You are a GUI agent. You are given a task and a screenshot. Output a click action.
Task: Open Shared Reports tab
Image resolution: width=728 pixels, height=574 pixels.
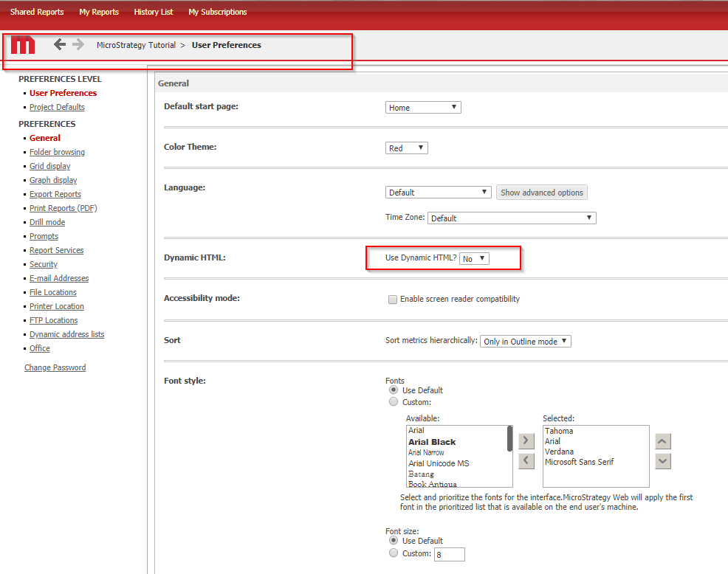[x=37, y=12]
